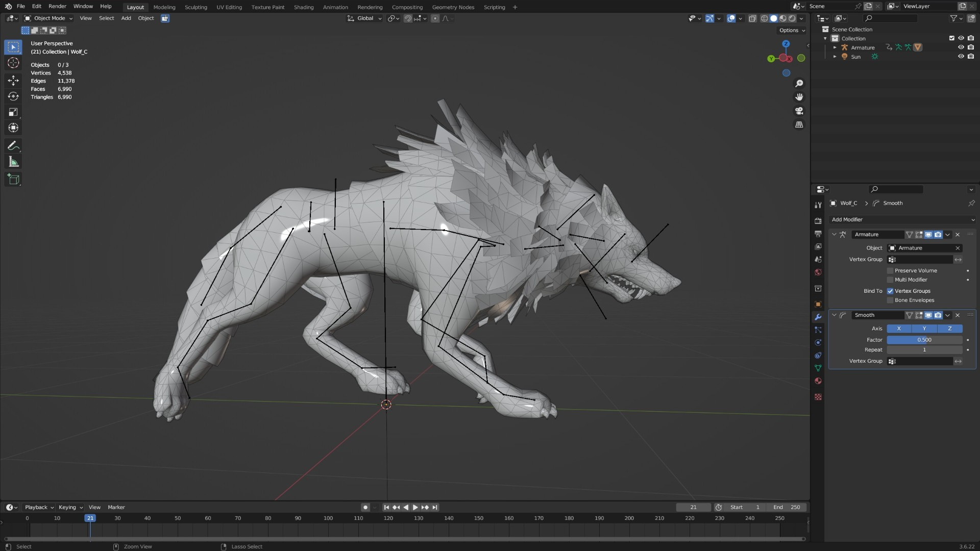Open the Texture properties tab
The height and width of the screenshot is (551, 980).
tap(818, 396)
